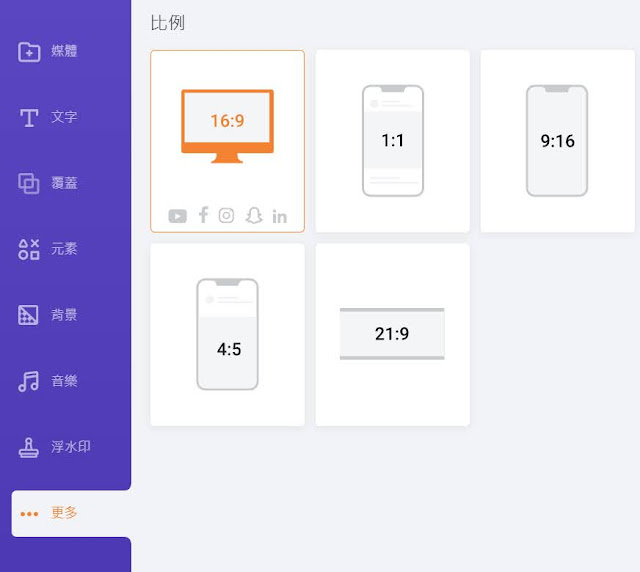
Task: Click the Snapchat ghost icon under 16:9
Action: click(x=254, y=215)
